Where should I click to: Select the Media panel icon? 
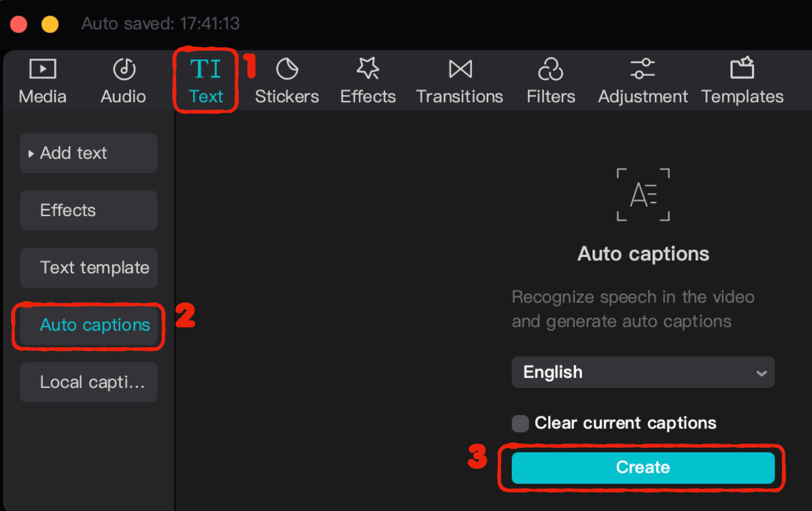pyautogui.click(x=42, y=80)
